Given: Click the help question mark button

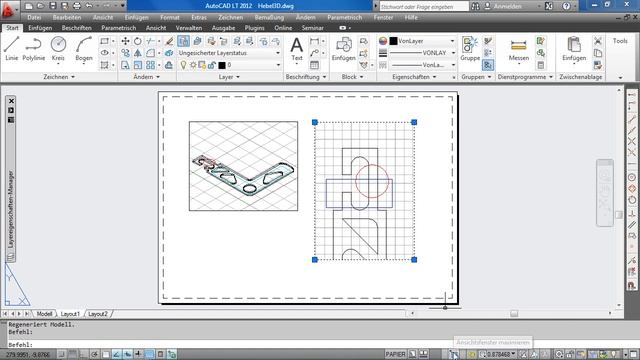Looking at the screenshot, I should pyautogui.click(x=566, y=6).
